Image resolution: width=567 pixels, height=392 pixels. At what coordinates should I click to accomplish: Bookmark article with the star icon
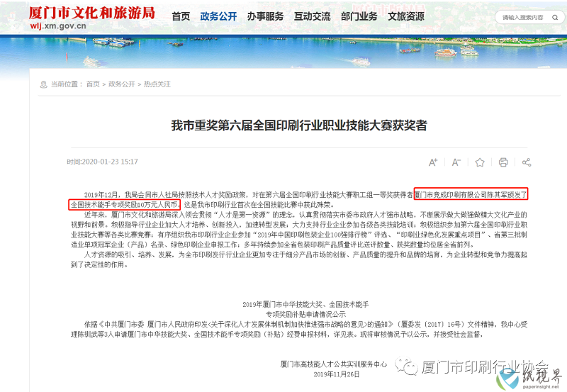[x=480, y=162]
